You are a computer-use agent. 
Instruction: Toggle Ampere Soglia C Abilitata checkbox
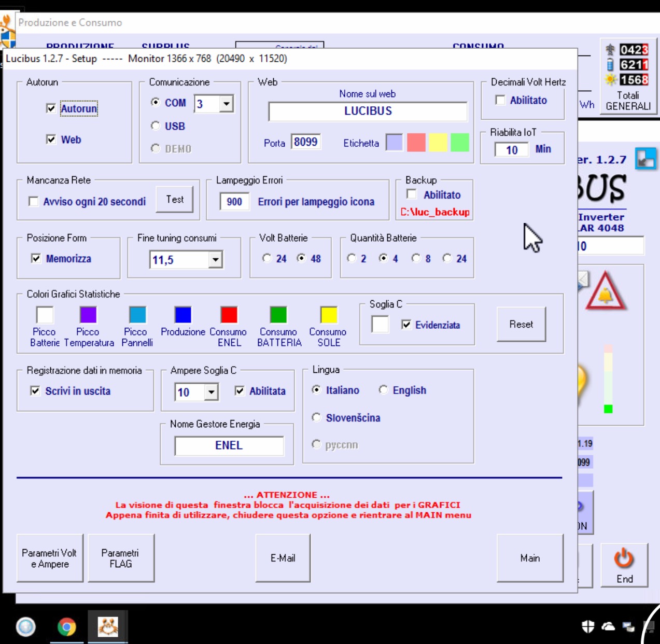pos(240,391)
